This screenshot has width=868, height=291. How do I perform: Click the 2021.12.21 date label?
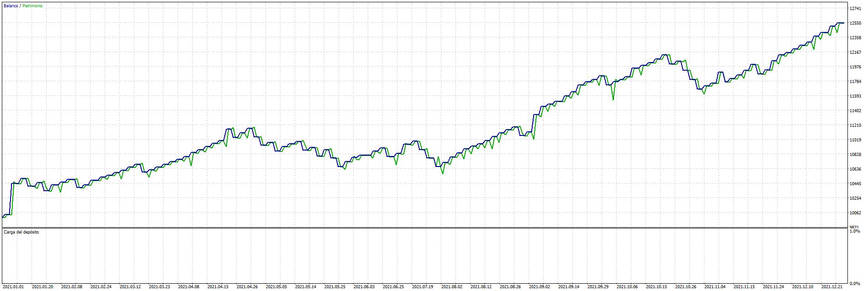click(x=832, y=287)
